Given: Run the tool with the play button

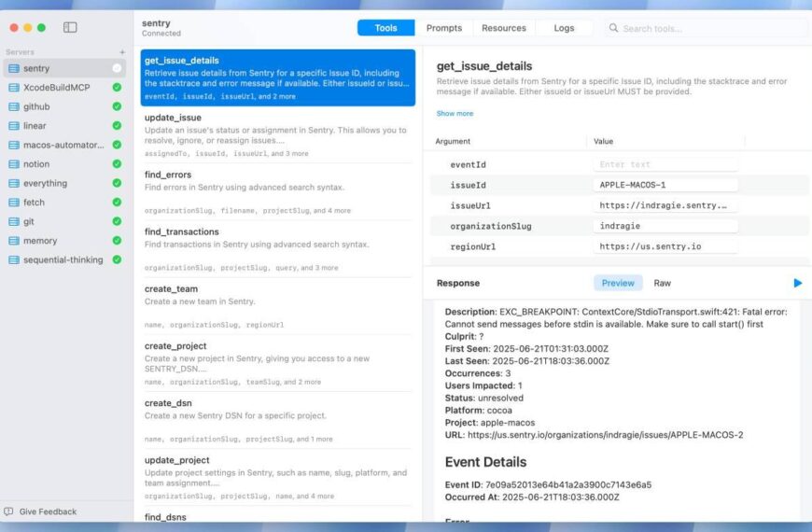Looking at the screenshot, I should point(797,283).
